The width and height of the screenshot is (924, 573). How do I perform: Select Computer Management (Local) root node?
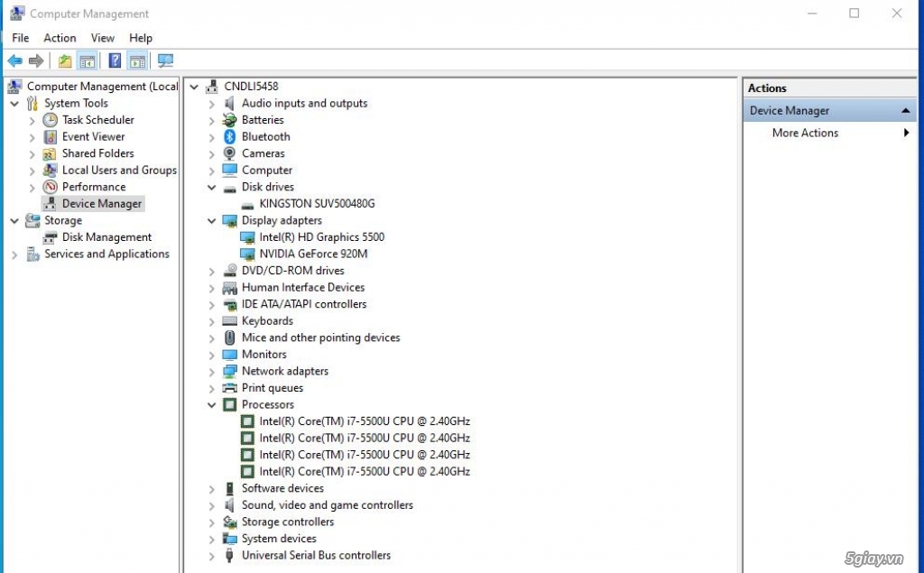pos(102,87)
